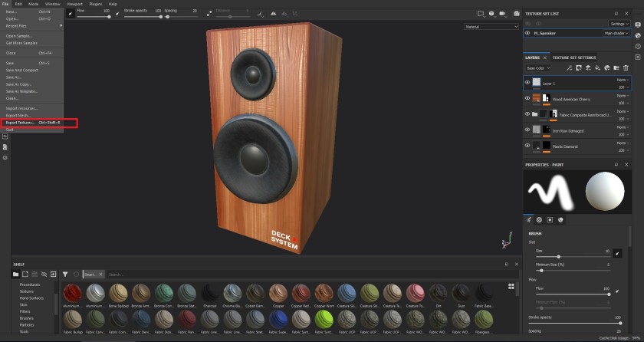Open the Settings dropdown in Texture Set List

pyautogui.click(x=619, y=24)
